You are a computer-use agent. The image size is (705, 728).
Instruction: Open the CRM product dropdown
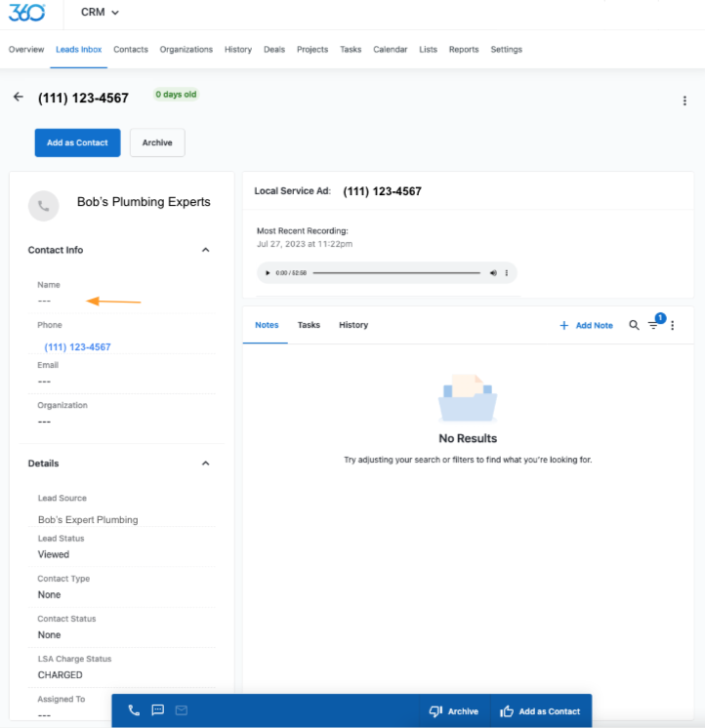click(101, 13)
